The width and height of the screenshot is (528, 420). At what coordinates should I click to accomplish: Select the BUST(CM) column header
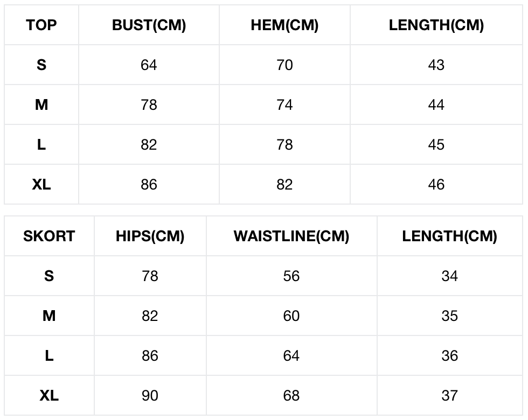[x=149, y=25]
